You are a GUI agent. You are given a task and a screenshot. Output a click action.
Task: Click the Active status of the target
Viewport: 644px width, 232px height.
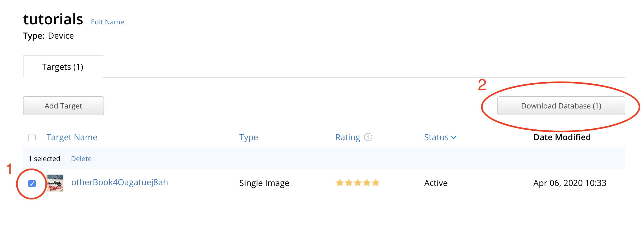[x=436, y=183]
